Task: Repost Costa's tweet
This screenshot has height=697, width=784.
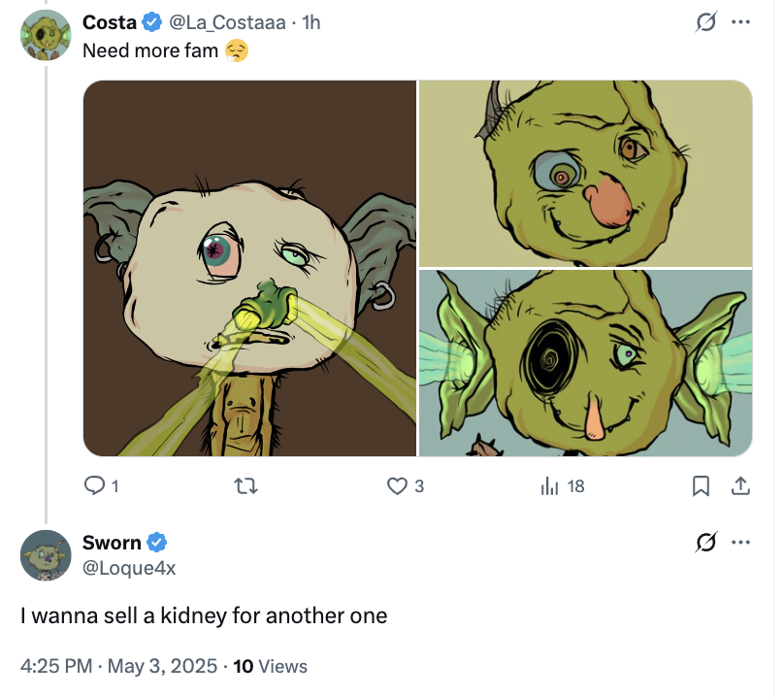Action: (x=247, y=485)
